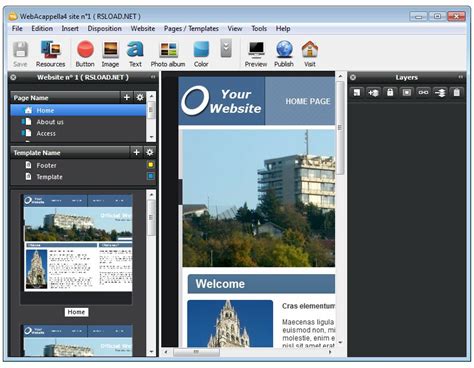Select Cras elementum paragraph text
The width and height of the screenshot is (474, 368).
(308, 306)
